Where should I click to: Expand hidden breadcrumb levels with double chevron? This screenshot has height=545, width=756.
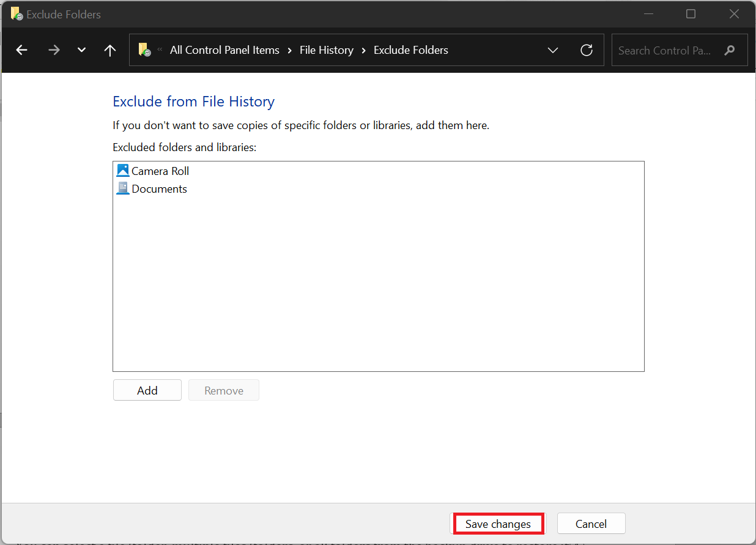(x=160, y=50)
